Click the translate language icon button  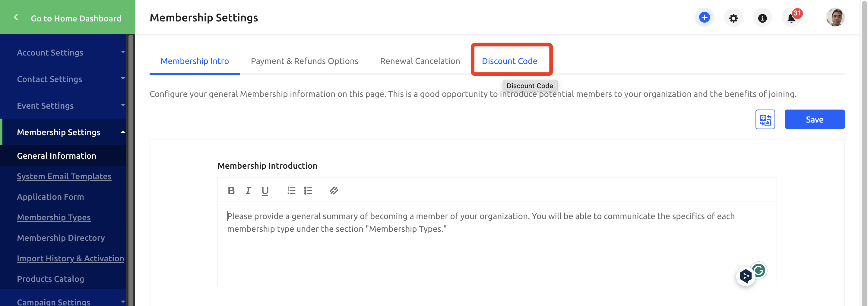[765, 119]
